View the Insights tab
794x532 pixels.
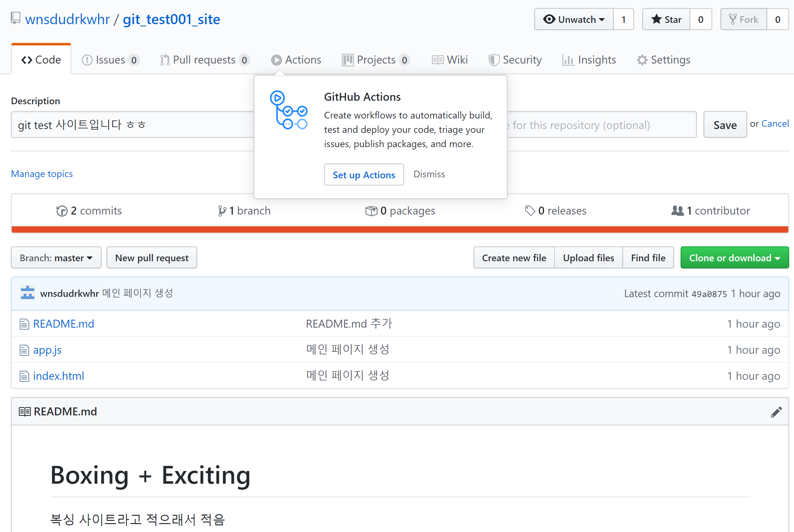click(589, 60)
